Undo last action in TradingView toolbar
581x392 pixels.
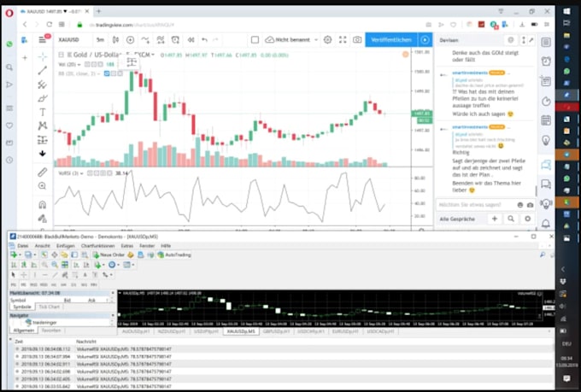(204, 39)
